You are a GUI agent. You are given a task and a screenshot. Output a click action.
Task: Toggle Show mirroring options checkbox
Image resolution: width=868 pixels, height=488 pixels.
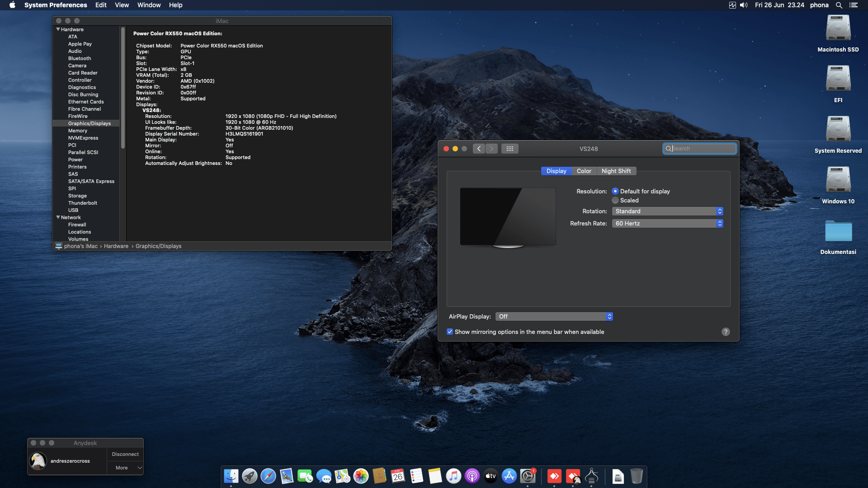pyautogui.click(x=450, y=332)
